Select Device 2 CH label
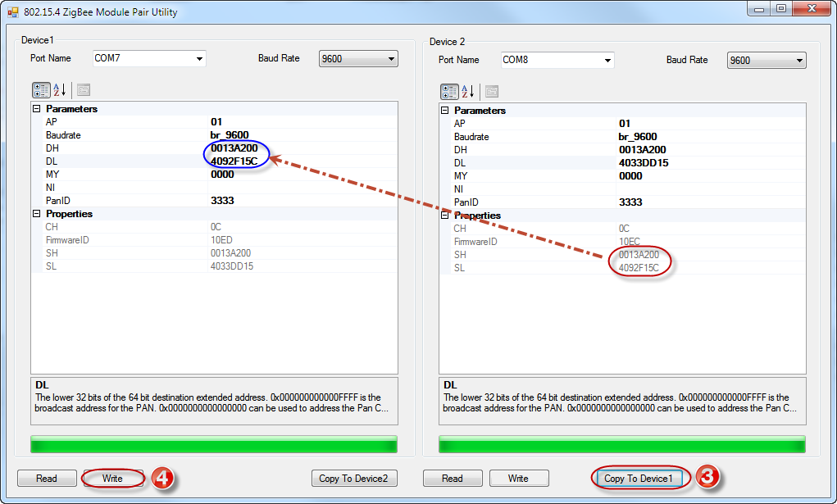This screenshot has width=837, height=504. 460,229
